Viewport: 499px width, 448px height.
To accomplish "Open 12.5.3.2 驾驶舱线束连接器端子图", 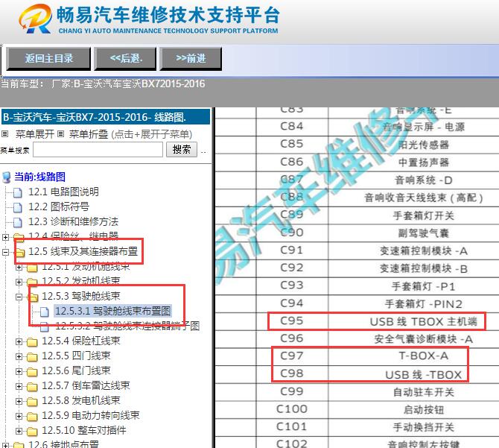I will [x=127, y=326].
